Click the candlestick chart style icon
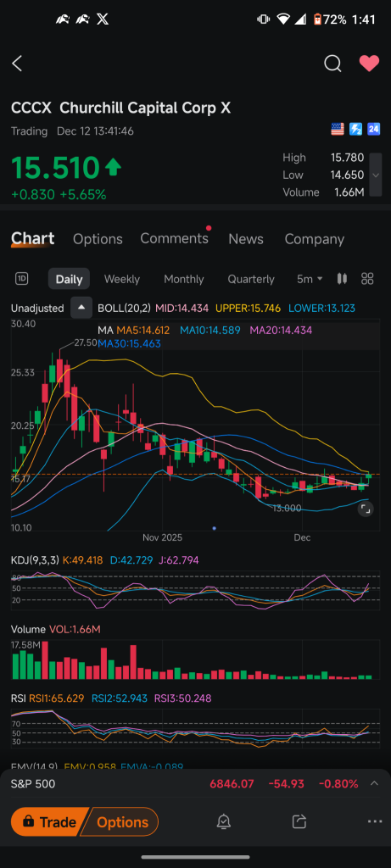Viewport: 391px width, 868px height. pyautogui.click(x=343, y=278)
